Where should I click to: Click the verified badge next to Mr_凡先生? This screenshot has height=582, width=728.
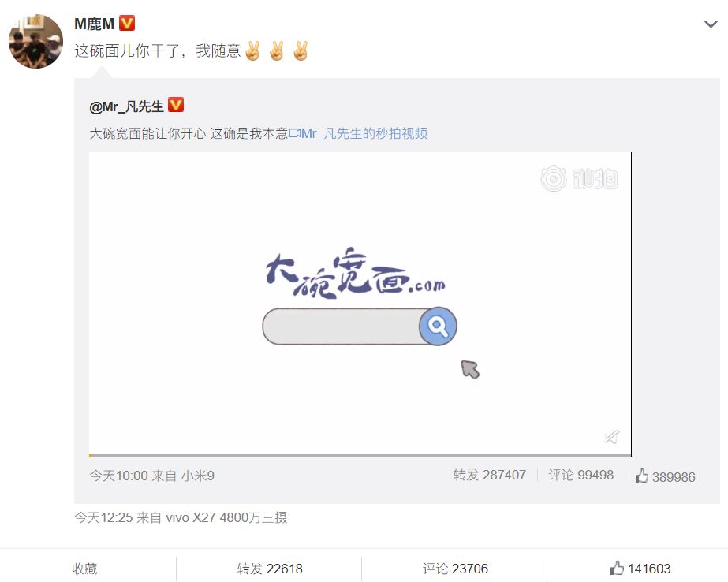[x=176, y=105]
